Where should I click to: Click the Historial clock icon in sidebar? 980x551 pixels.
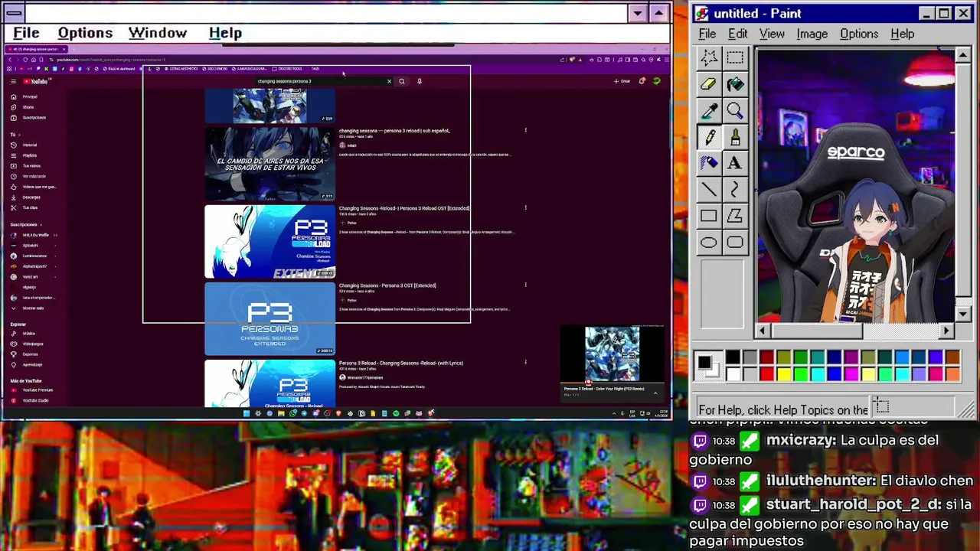click(13, 145)
